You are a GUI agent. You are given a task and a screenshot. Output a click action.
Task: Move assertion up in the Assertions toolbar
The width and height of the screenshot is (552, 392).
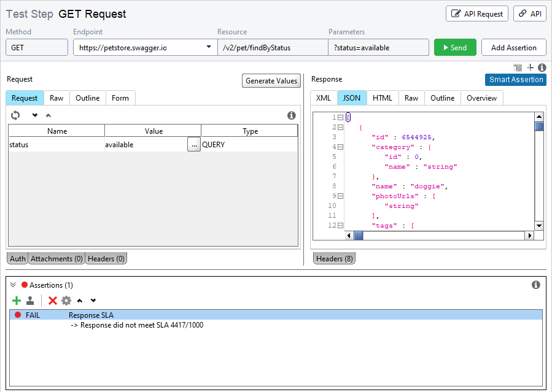click(80, 301)
